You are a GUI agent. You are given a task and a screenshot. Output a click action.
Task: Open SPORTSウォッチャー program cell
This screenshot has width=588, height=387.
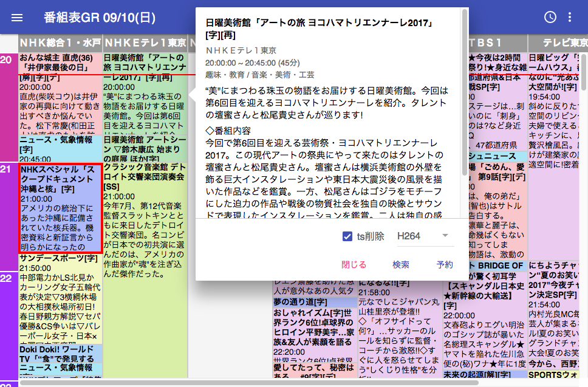pos(554,374)
